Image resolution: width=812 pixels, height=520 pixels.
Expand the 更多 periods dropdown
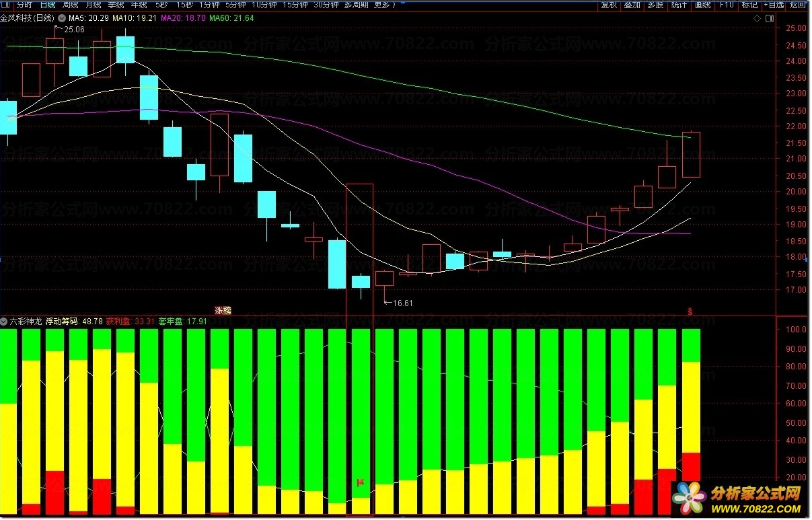click(384, 5)
